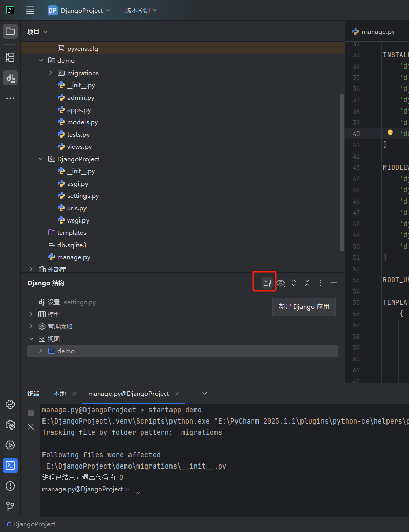This screenshot has height=532, width=409.
Task: Open urls.py file
Action: tap(77, 208)
